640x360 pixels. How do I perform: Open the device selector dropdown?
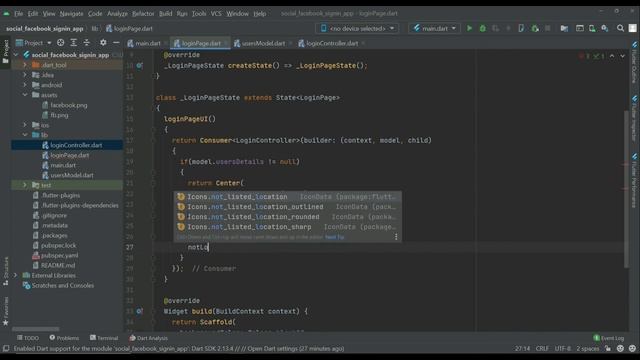coord(358,28)
